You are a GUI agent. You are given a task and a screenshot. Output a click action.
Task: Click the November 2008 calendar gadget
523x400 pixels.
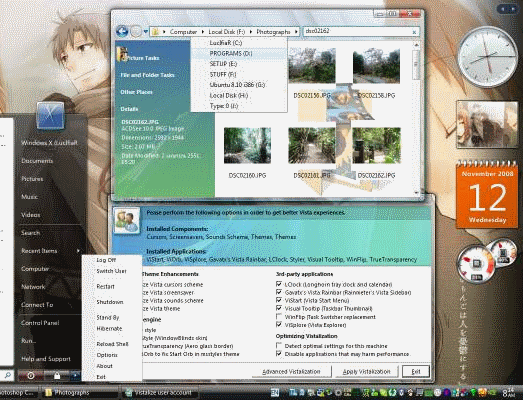click(x=487, y=194)
